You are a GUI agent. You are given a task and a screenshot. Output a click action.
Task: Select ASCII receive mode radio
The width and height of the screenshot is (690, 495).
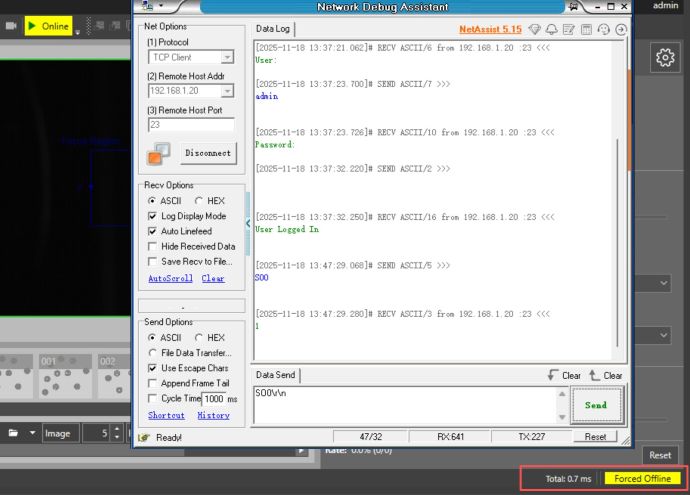click(152, 201)
